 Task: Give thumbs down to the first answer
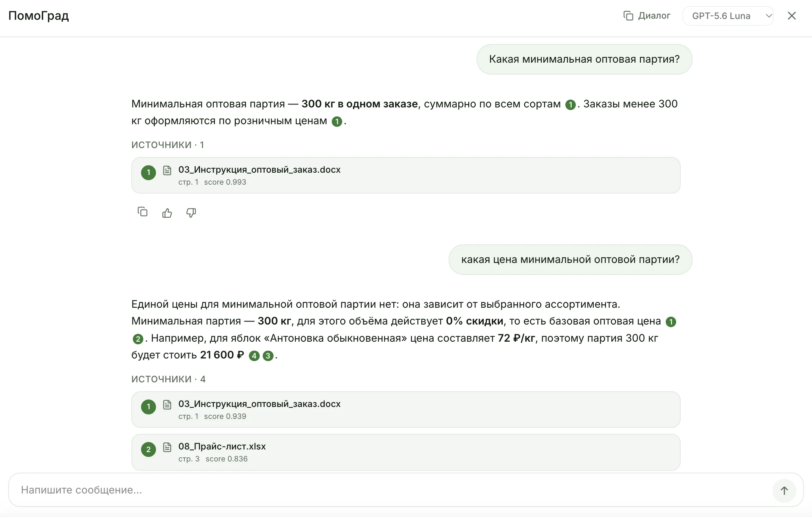[191, 213]
